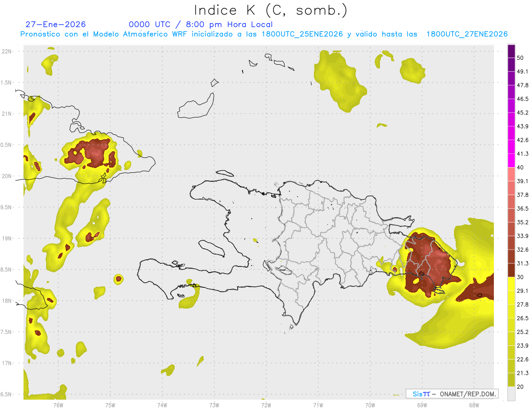This screenshot has height=411, width=532.
Task: Click the grey colorbar segment below 20
Action: pyautogui.click(x=511, y=393)
